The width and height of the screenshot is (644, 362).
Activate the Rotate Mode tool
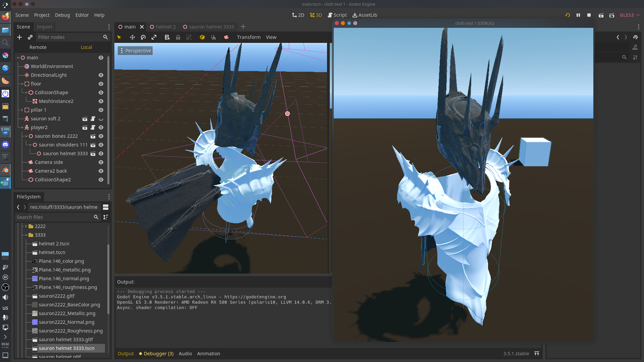143,37
